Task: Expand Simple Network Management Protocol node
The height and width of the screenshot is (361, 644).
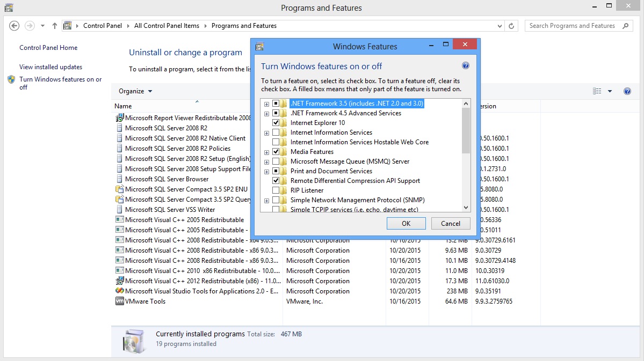Action: point(266,201)
